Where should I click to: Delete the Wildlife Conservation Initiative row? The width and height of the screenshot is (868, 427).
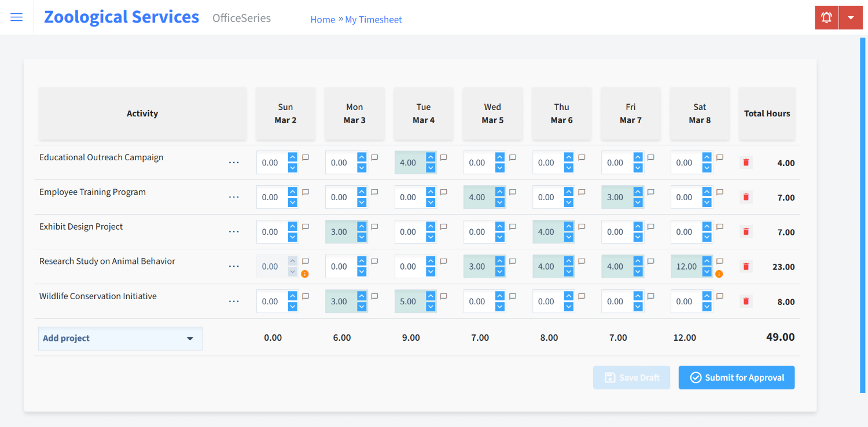[x=745, y=301]
